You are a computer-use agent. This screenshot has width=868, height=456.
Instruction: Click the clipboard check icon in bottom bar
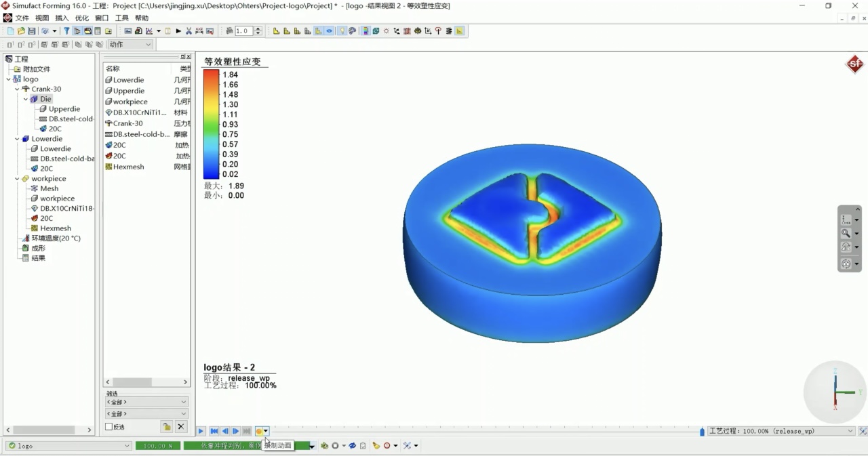[x=363, y=446]
